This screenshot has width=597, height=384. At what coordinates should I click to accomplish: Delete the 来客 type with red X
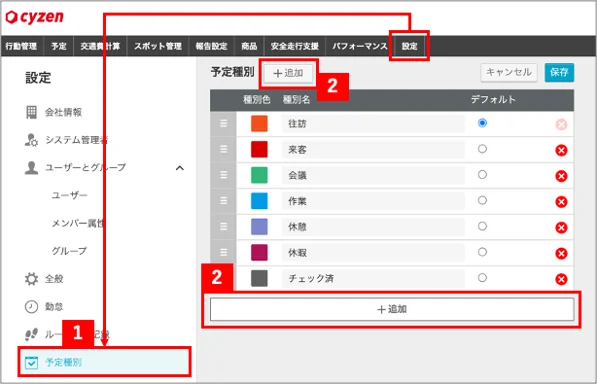point(561,150)
